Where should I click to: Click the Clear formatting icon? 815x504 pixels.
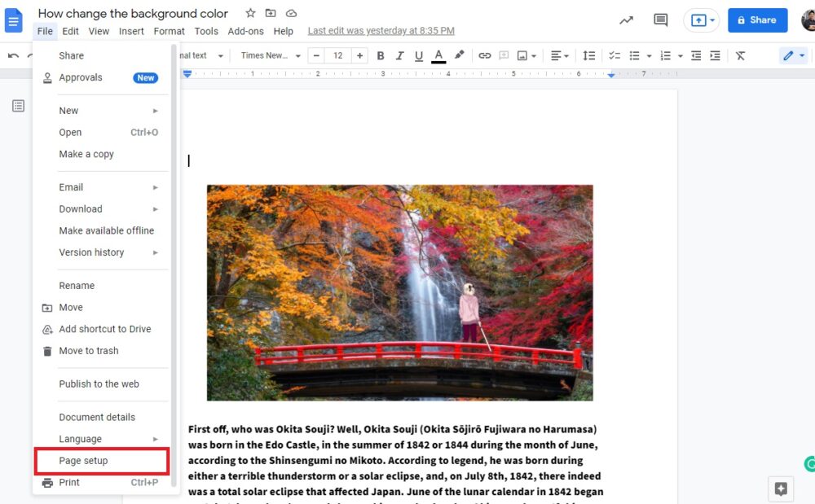click(740, 55)
